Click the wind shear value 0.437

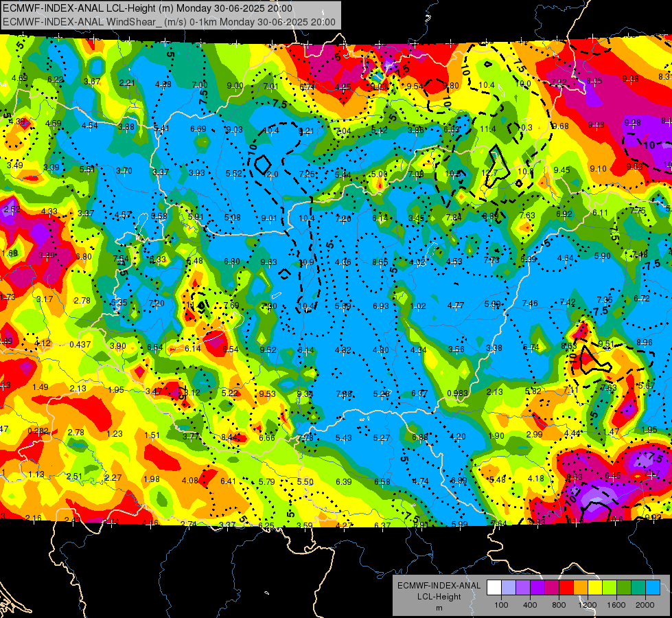80,345
